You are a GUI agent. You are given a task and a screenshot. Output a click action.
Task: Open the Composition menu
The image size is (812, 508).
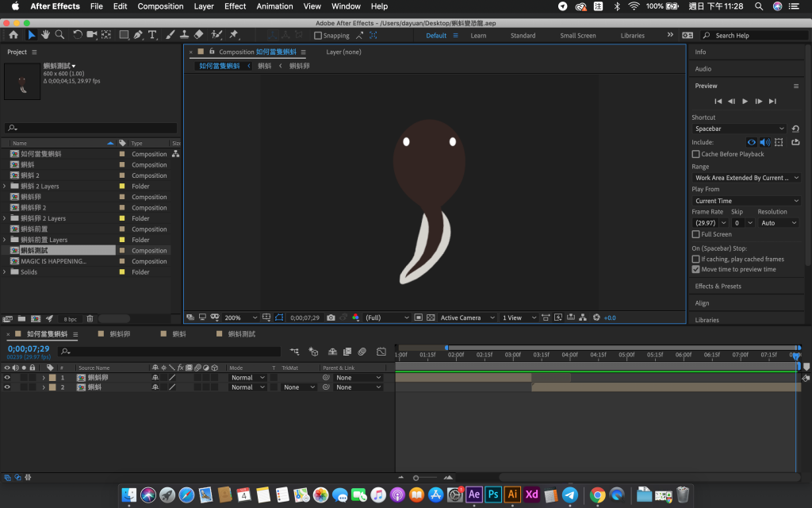(160, 6)
